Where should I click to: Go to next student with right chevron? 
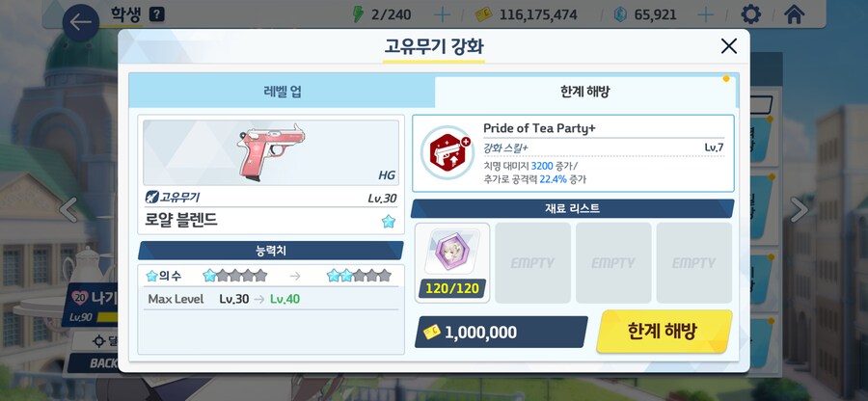(x=799, y=209)
